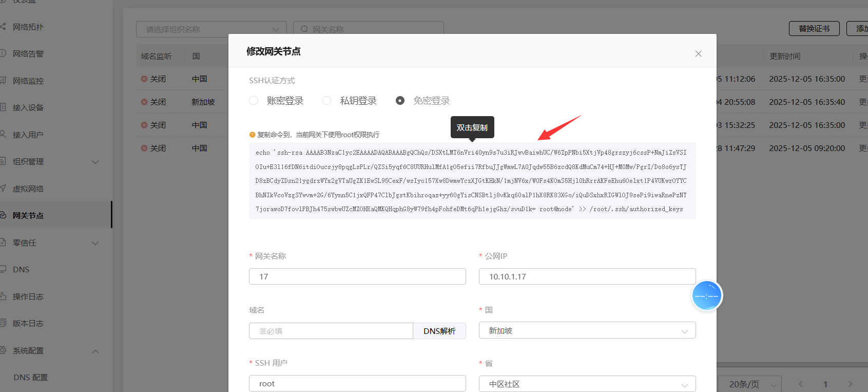Click the SSH 用户 input field
The width and height of the screenshot is (868, 392).
pos(357,383)
